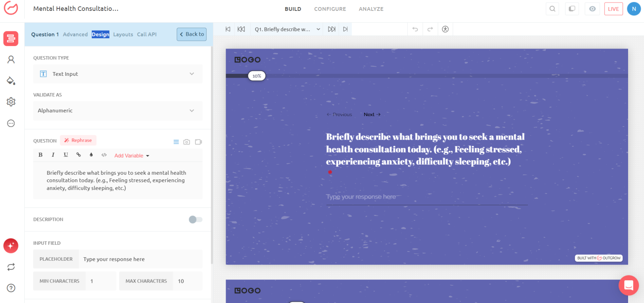Click the Rephrase button

tap(78, 140)
